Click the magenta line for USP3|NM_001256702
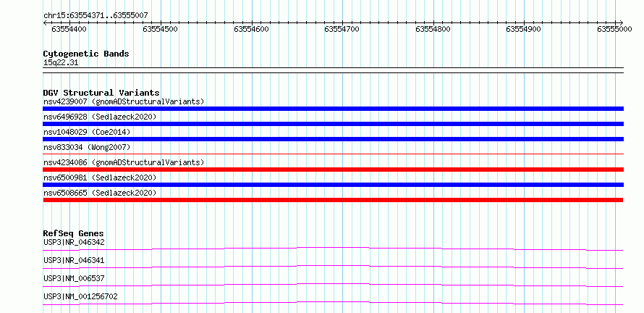The width and height of the screenshot is (644, 313). coord(333,303)
